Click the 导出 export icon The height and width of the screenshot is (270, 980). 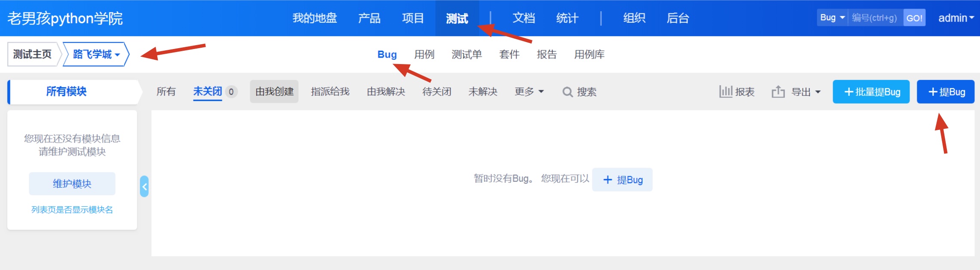(x=778, y=92)
